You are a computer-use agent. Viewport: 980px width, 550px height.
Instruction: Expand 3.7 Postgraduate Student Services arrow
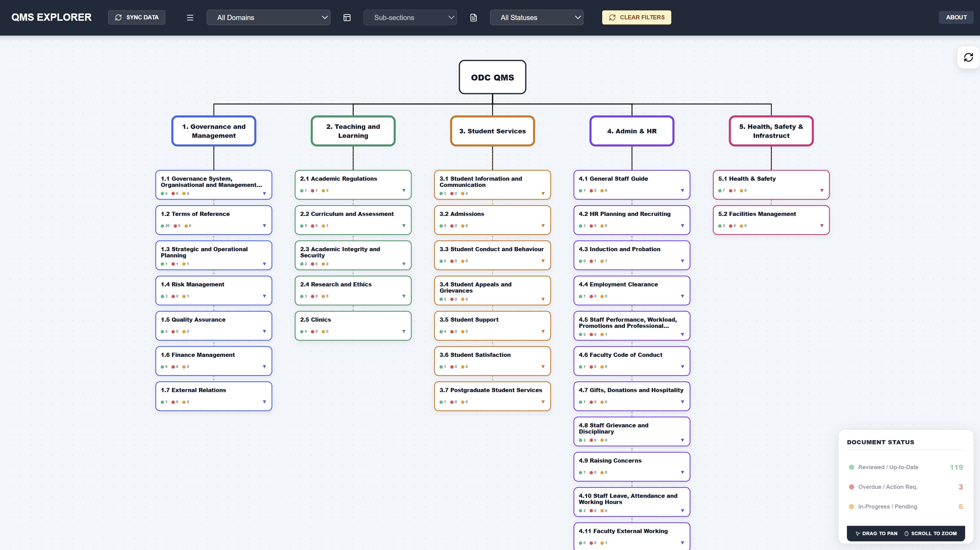(543, 402)
